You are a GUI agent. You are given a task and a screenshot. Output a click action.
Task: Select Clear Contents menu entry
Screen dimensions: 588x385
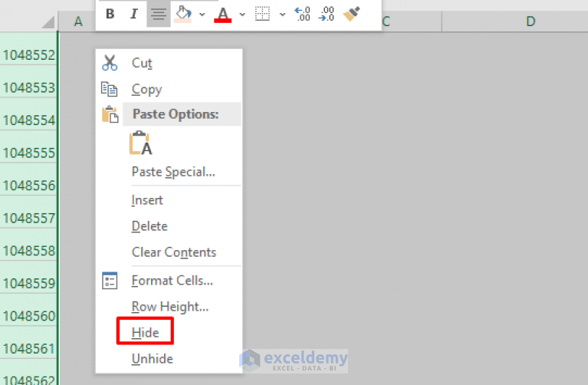point(169,252)
